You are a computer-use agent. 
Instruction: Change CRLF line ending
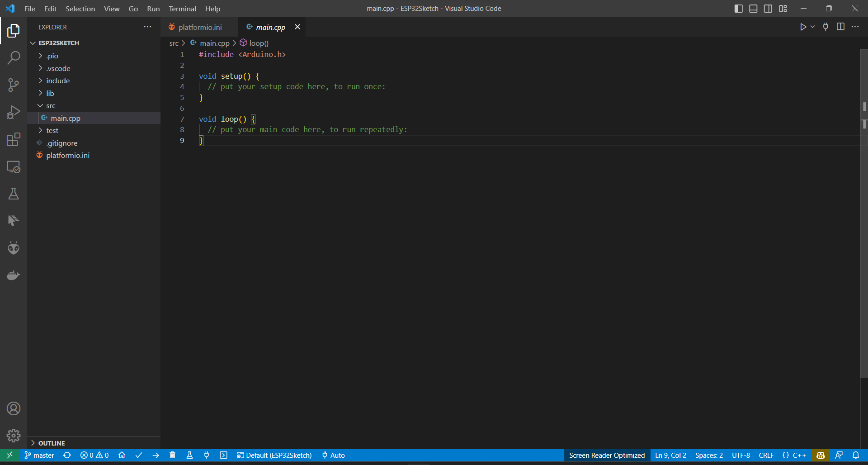pyautogui.click(x=766, y=455)
